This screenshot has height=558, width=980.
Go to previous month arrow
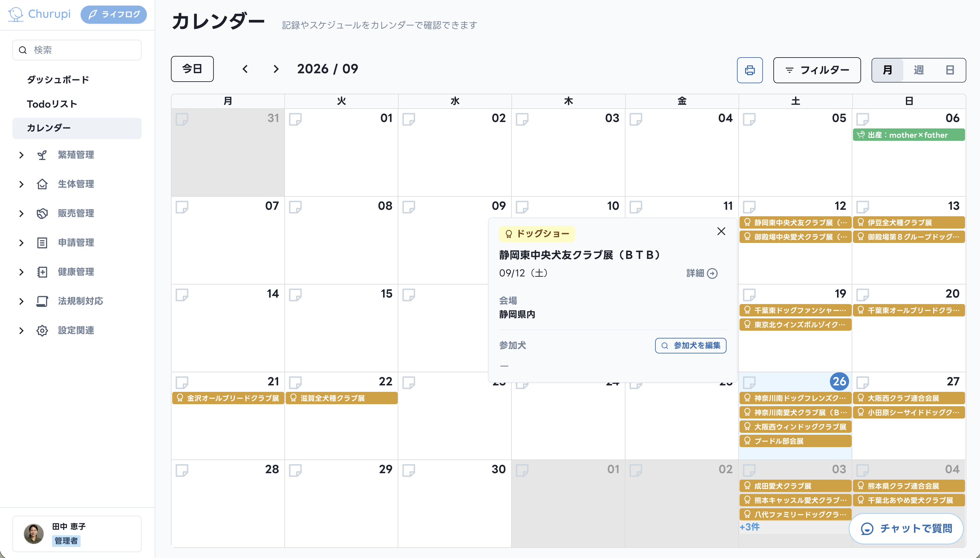pyautogui.click(x=245, y=69)
